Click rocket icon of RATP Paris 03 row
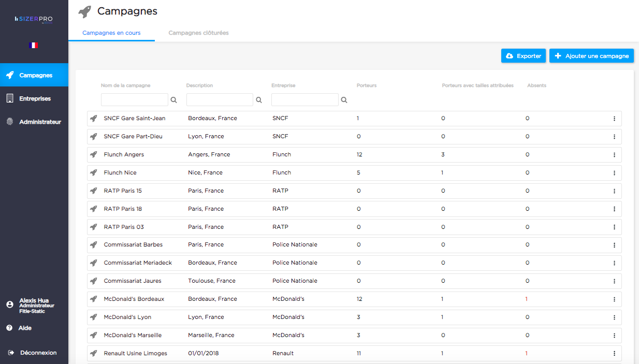639x364 pixels. pos(93,227)
